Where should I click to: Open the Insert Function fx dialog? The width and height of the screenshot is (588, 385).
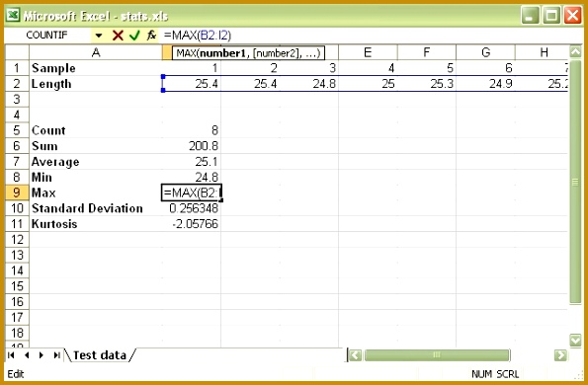pyautogui.click(x=151, y=36)
